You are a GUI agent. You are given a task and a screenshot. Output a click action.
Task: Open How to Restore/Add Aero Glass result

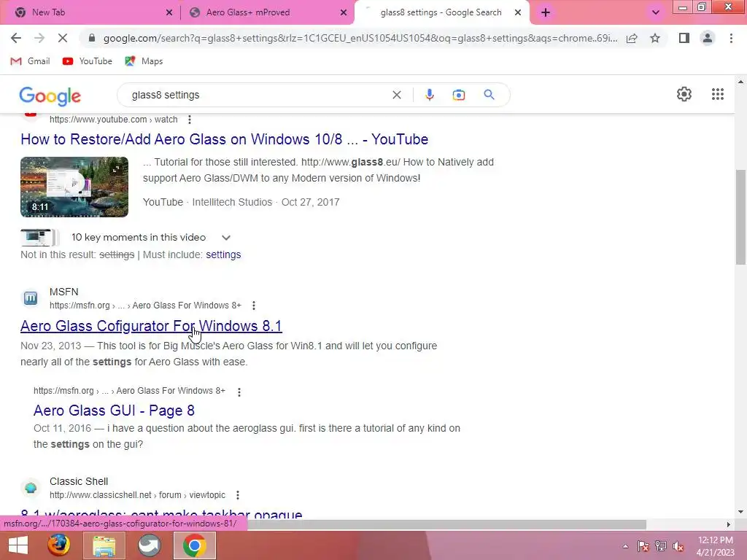click(x=225, y=139)
